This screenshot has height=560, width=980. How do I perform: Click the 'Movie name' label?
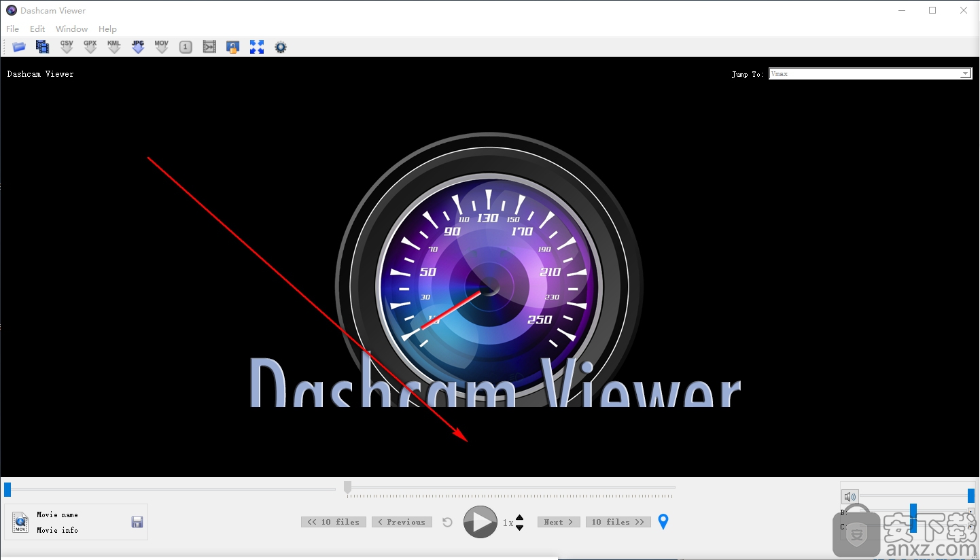(x=57, y=514)
